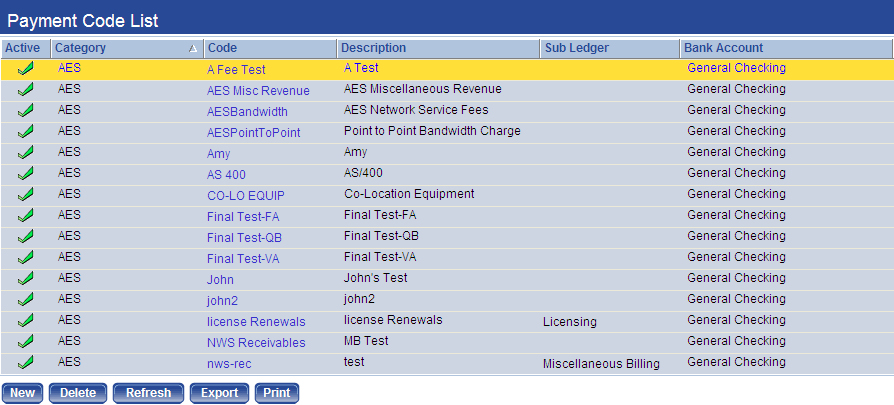Click the active checkmark for license Renewals
The width and height of the screenshot is (894, 405).
[25, 321]
